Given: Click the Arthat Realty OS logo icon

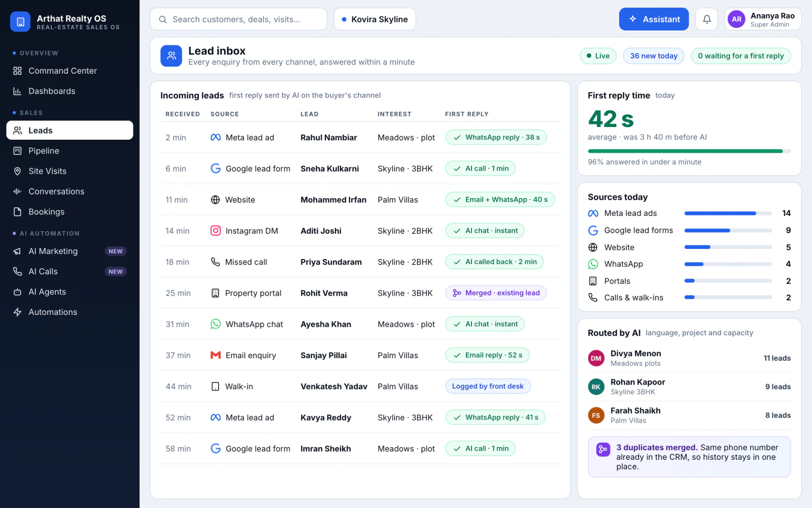Looking at the screenshot, I should (20, 22).
